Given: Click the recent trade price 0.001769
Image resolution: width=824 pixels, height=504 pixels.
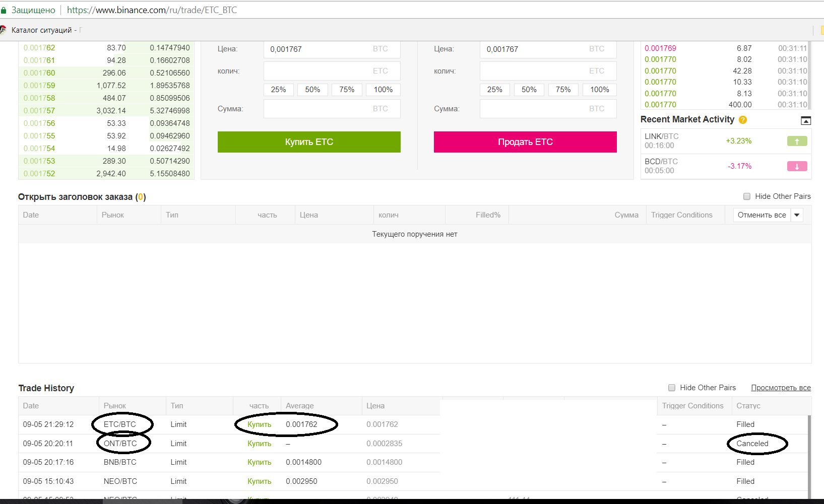Looking at the screenshot, I should [x=660, y=48].
